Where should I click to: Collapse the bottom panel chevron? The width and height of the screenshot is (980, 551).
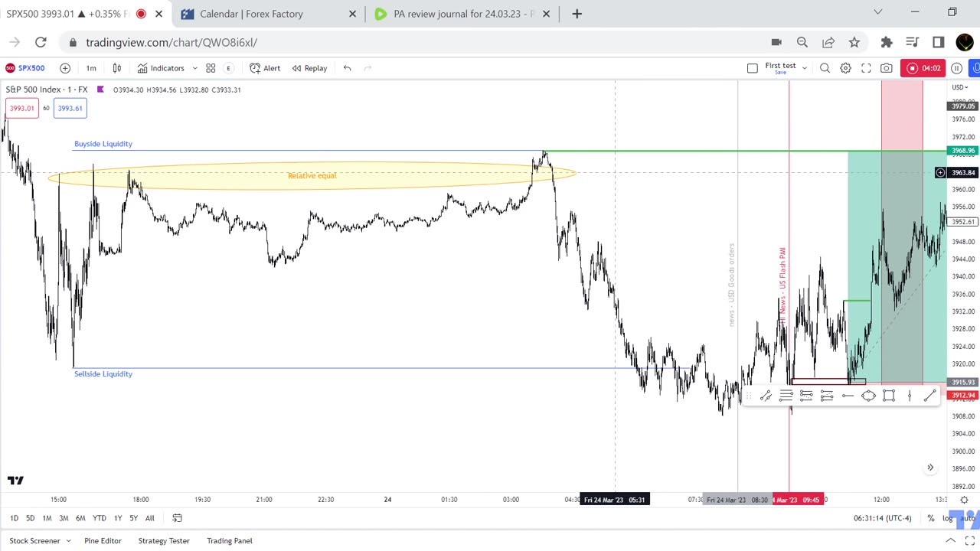tap(950, 541)
